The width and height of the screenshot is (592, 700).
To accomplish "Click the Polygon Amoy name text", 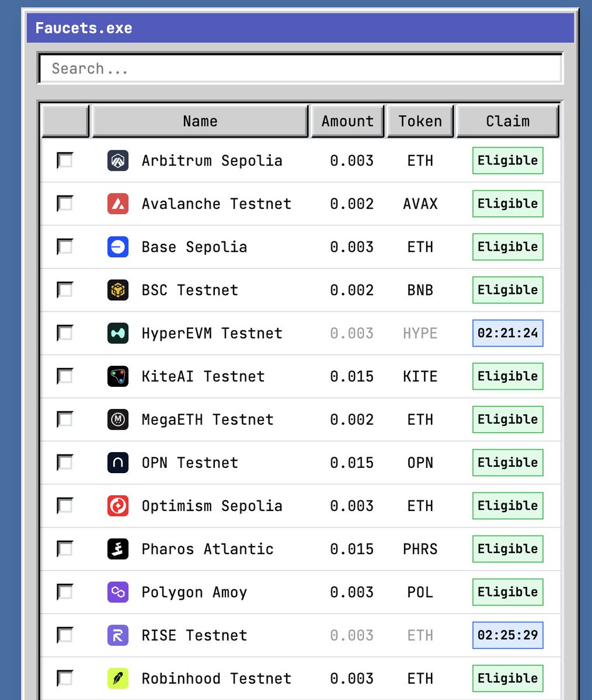I will (x=194, y=593).
